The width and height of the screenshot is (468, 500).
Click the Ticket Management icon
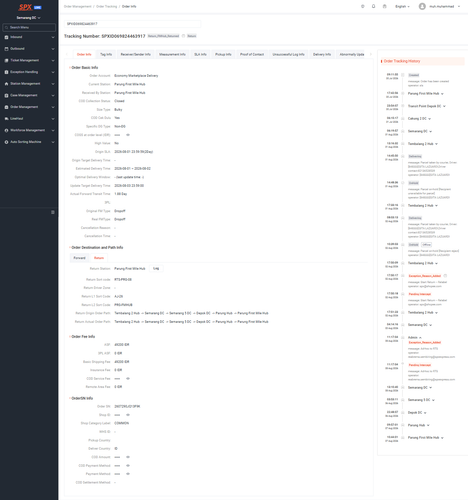(6, 61)
